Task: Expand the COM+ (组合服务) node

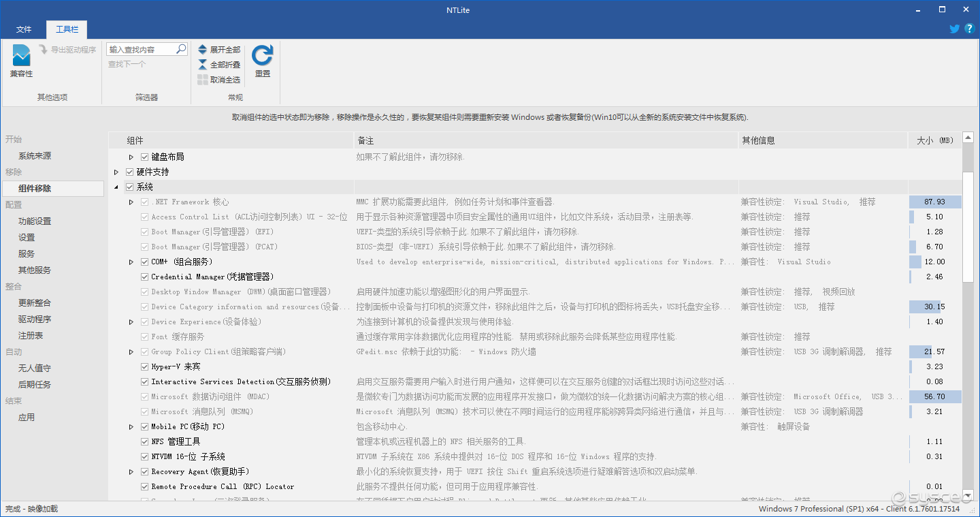Action: click(131, 262)
